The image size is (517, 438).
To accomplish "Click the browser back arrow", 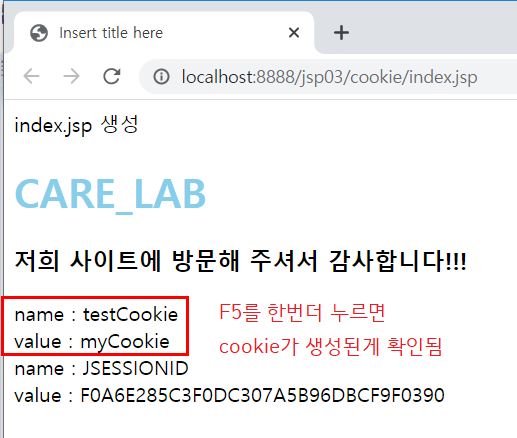I will point(32,76).
